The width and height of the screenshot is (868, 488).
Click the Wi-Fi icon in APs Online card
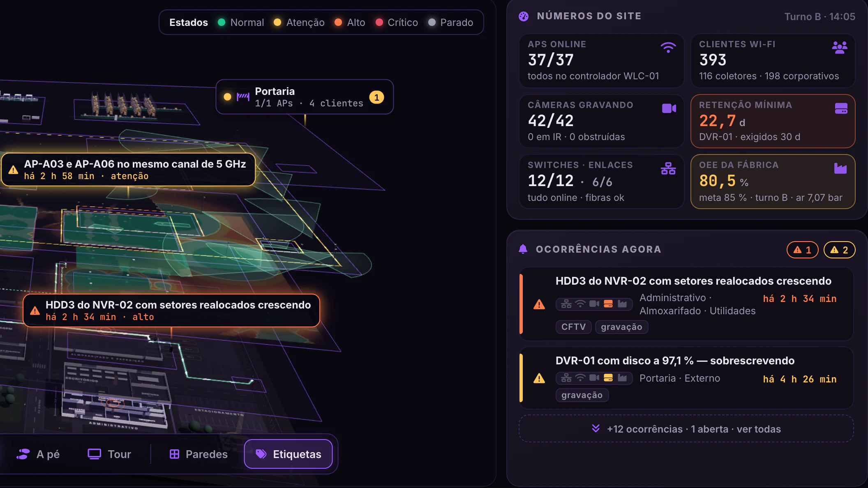pyautogui.click(x=668, y=47)
